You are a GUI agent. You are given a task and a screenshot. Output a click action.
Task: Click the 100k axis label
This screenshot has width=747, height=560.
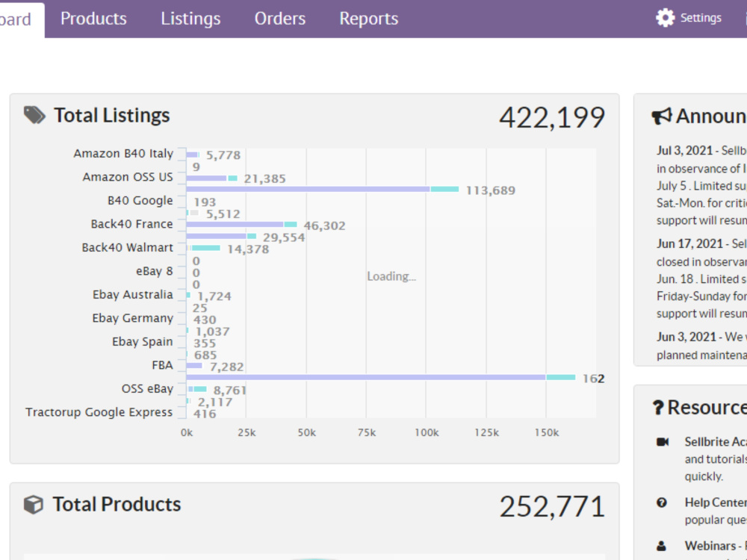click(x=427, y=433)
